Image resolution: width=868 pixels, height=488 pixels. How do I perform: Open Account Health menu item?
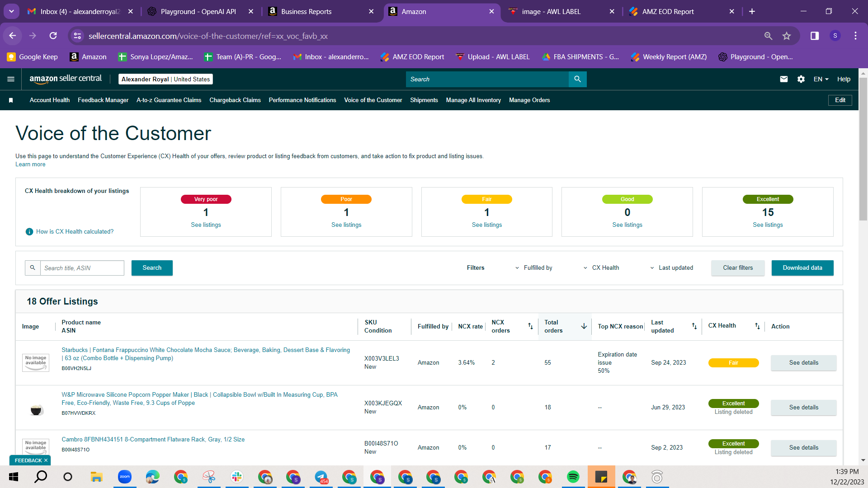[x=50, y=100]
